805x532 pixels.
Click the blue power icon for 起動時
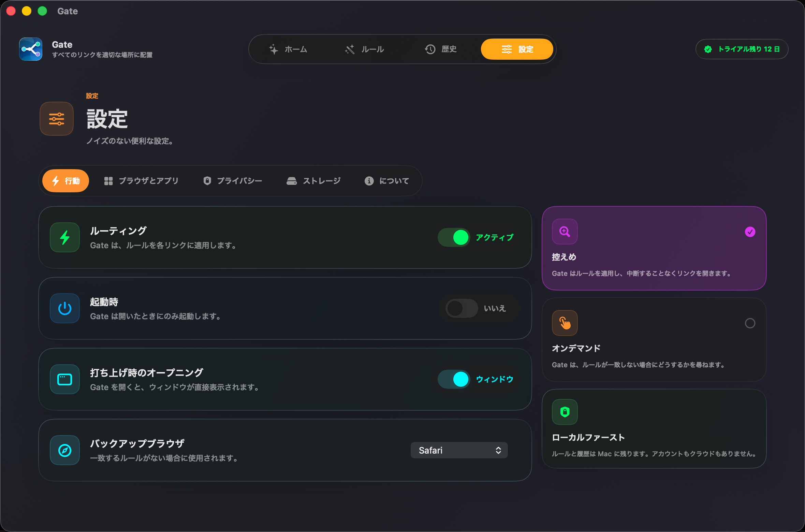pyautogui.click(x=65, y=308)
